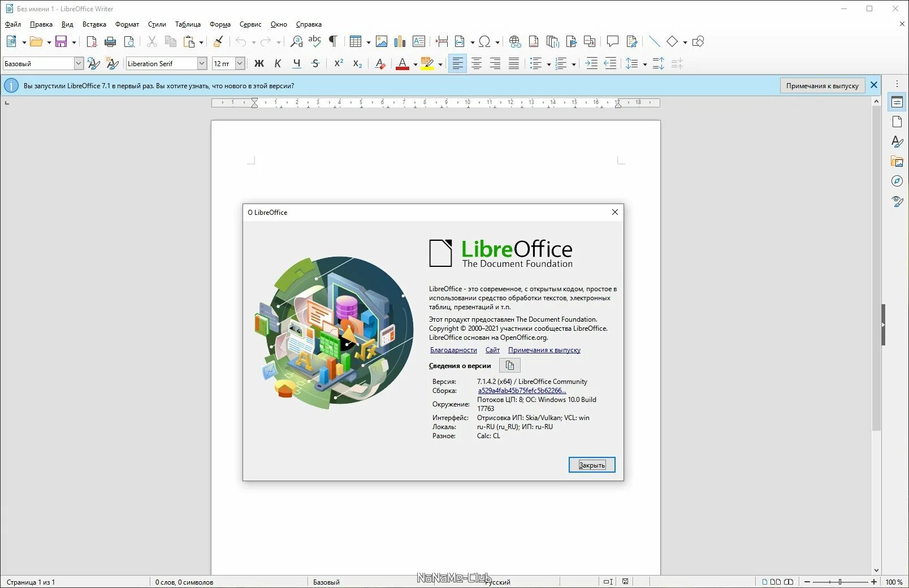This screenshot has height=588, width=909.
Task: Open the Таблица menu
Action: click(x=188, y=24)
